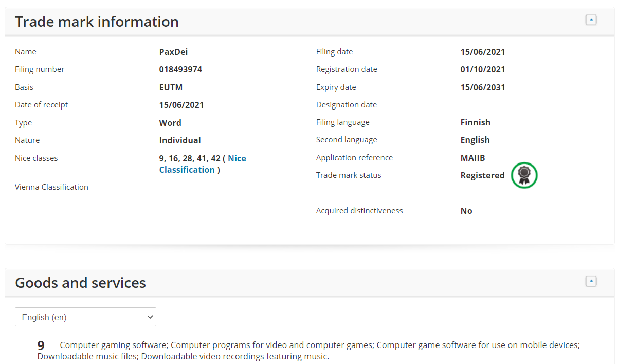Image resolution: width=618 pixels, height=364 pixels.
Task: Select the trade mark name PaxDei
Action: (x=173, y=52)
